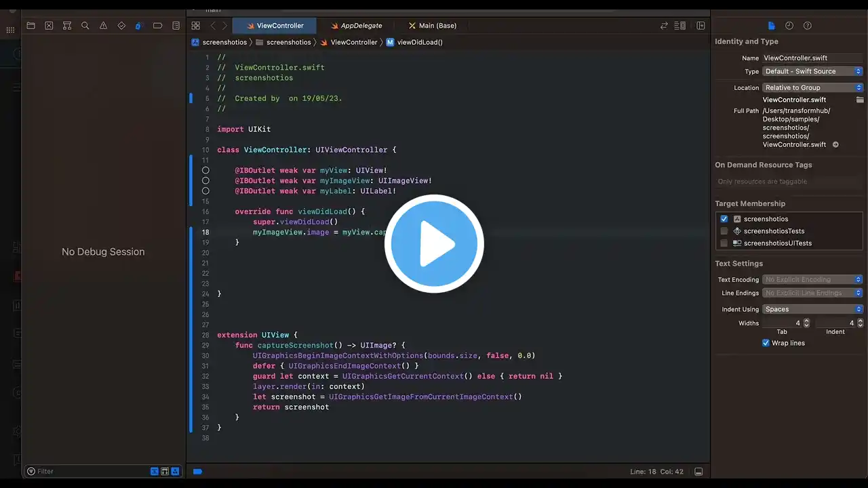Open the Symbol navigator icon
This screenshot has height=488, width=868.
[x=67, y=26]
